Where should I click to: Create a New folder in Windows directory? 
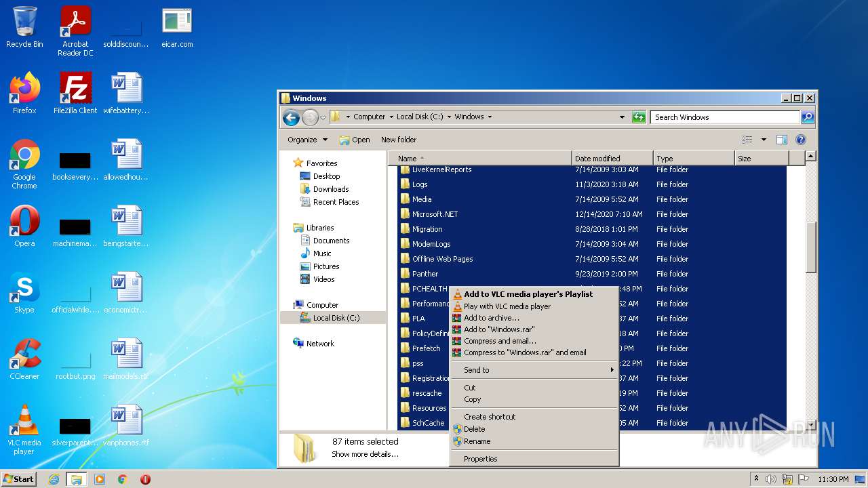click(x=399, y=140)
